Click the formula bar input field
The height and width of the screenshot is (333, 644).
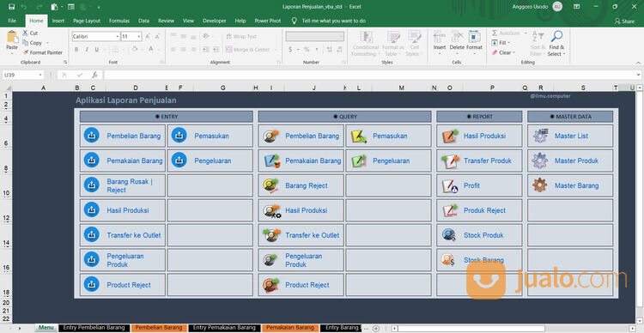tap(369, 76)
